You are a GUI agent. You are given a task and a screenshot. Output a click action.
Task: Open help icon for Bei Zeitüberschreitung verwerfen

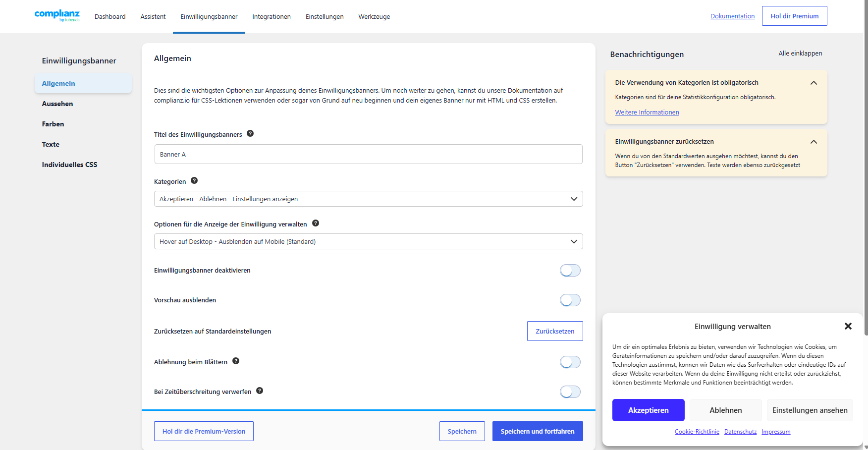260,391
